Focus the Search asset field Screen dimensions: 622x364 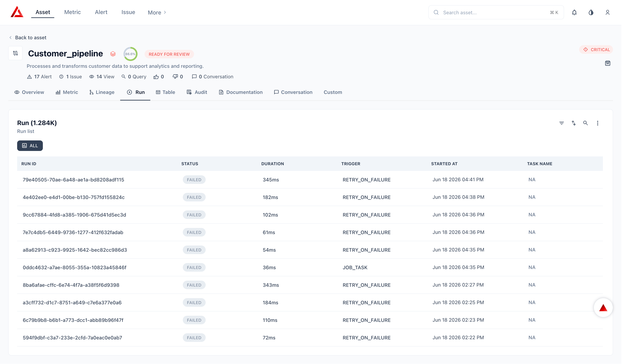coord(496,12)
